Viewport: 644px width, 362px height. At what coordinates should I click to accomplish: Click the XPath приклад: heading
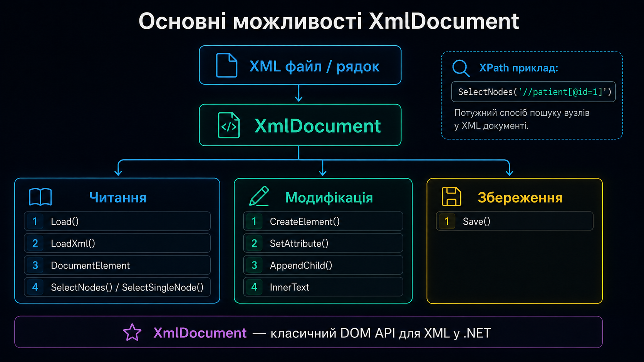518,68
